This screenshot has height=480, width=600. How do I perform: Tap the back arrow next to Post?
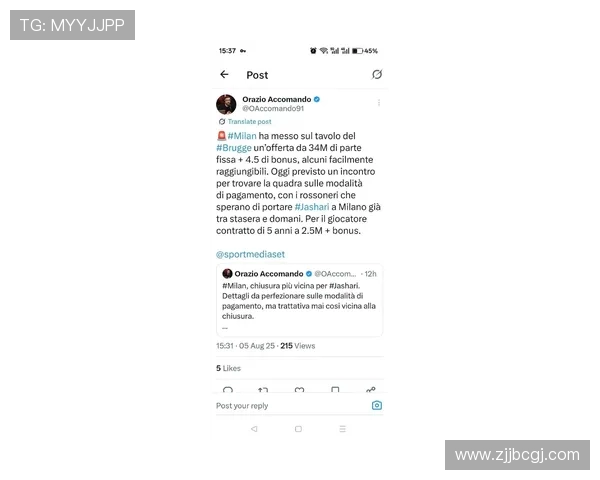(x=224, y=74)
